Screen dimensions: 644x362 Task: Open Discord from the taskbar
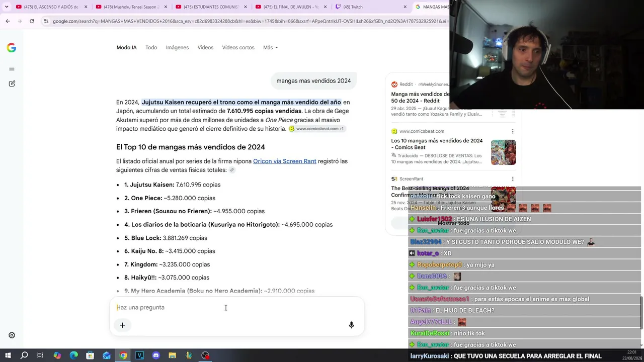coord(156,355)
